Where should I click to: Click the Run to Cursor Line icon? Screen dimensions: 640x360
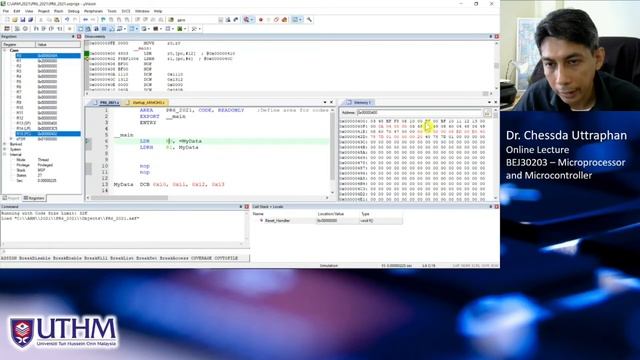click(59, 29)
